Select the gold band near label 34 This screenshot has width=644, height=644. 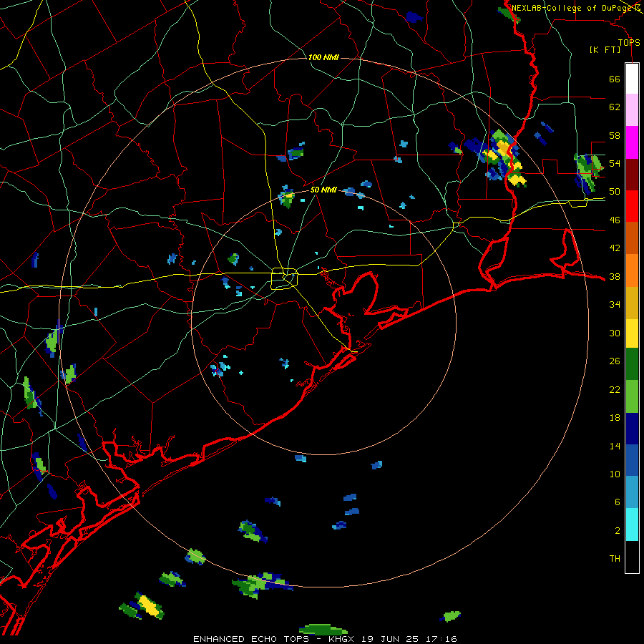pos(632,303)
